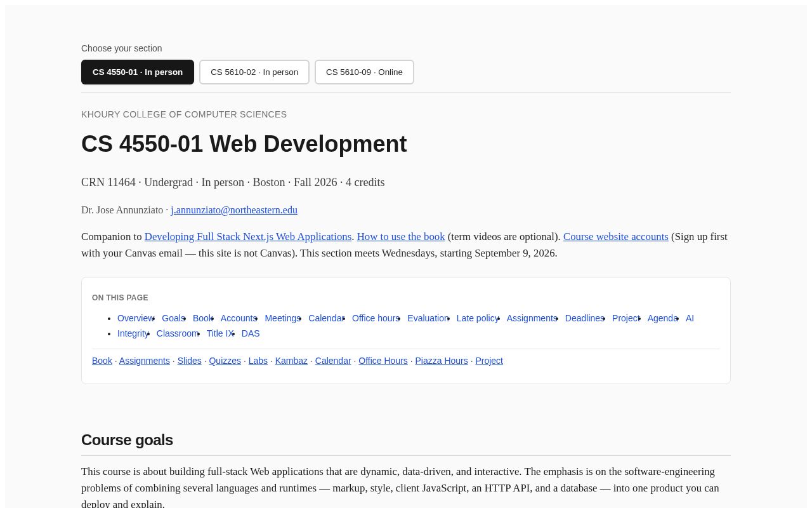
Task: Open the underlined Office Hours quick link
Action: coord(383,361)
